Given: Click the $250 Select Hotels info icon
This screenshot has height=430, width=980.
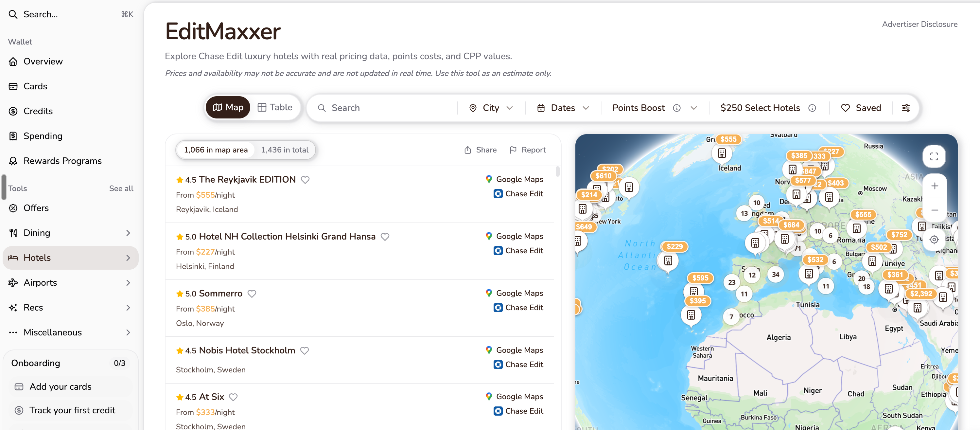Looking at the screenshot, I should point(812,108).
